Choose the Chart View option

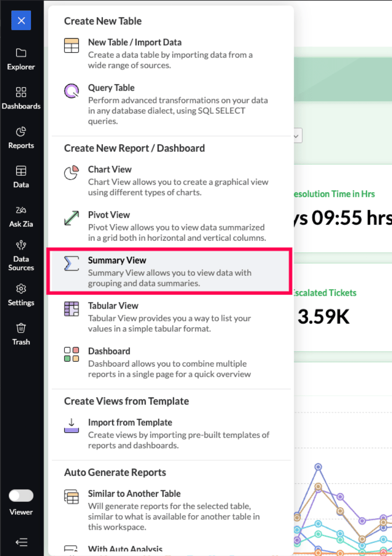[171, 180]
